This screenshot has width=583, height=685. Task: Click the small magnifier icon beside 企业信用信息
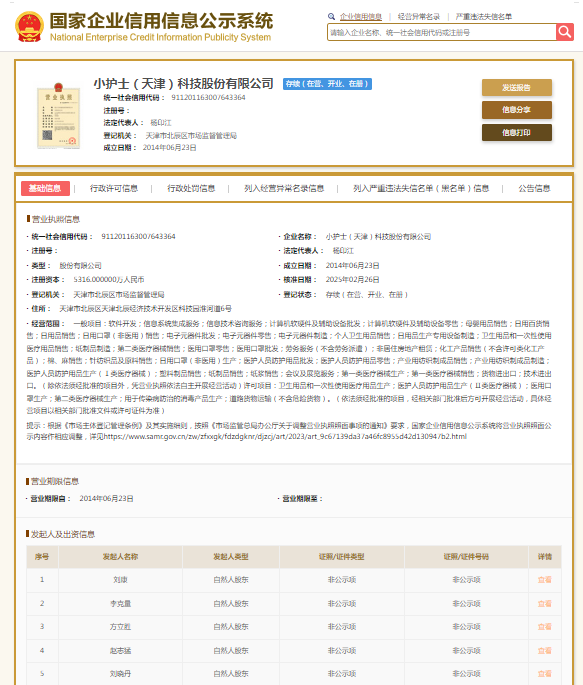tap(331, 17)
